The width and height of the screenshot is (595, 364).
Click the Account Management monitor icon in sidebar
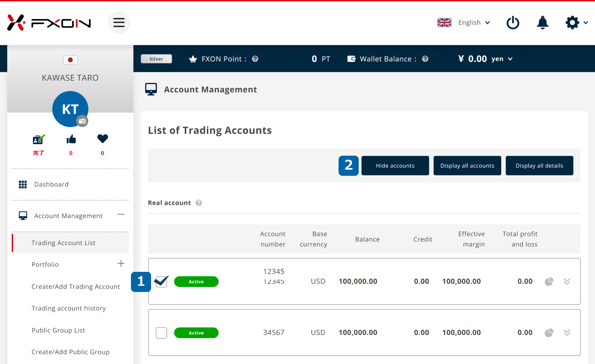23,216
